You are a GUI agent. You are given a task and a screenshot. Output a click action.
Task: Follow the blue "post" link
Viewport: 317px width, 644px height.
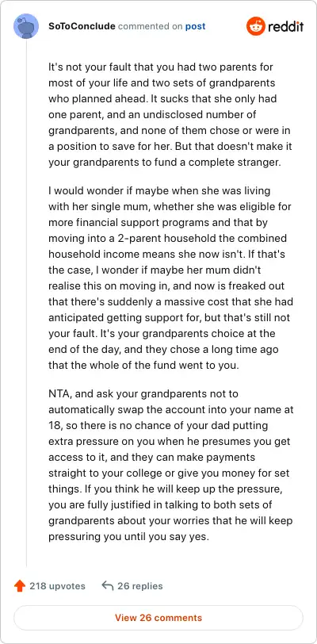tap(196, 27)
